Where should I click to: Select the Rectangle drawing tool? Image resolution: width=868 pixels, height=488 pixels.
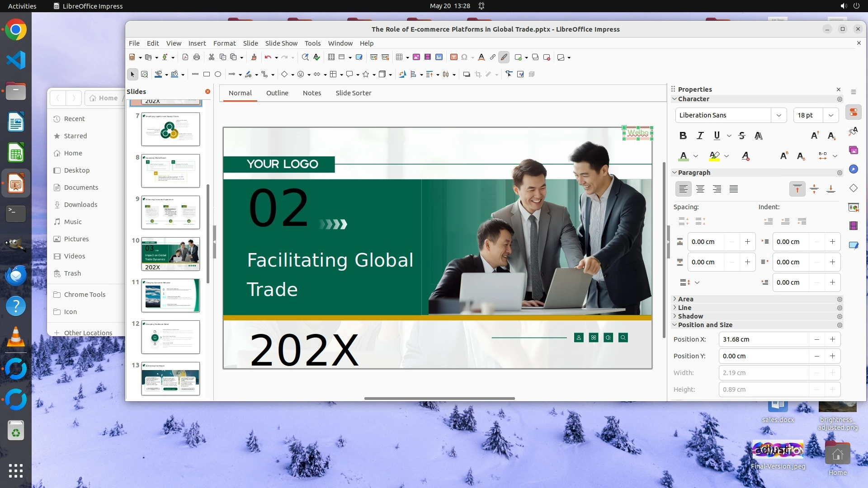[207, 74]
